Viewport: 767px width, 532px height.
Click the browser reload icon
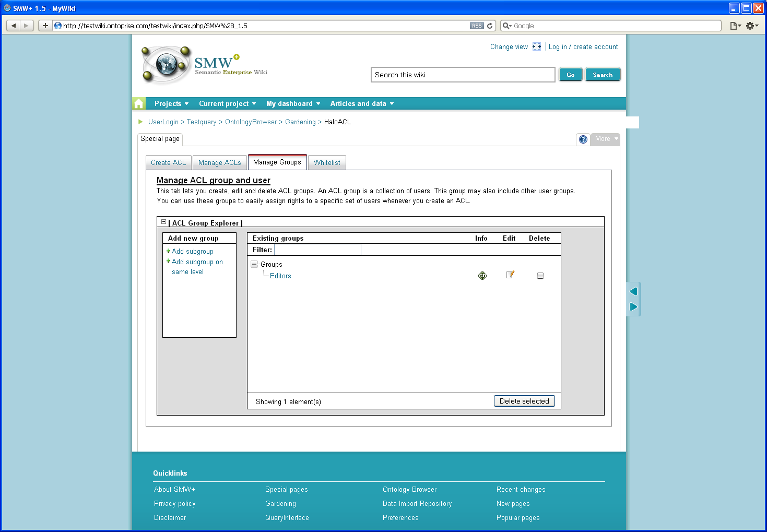[490, 26]
